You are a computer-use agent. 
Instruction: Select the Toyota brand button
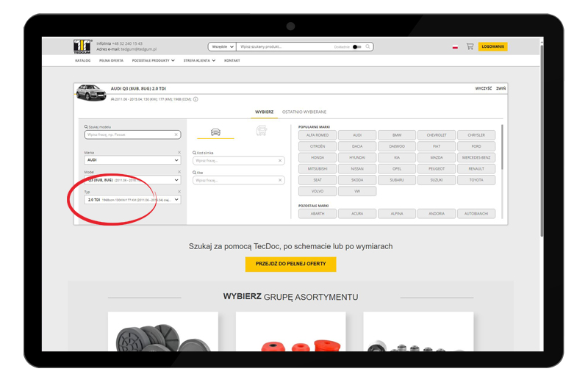476,180
